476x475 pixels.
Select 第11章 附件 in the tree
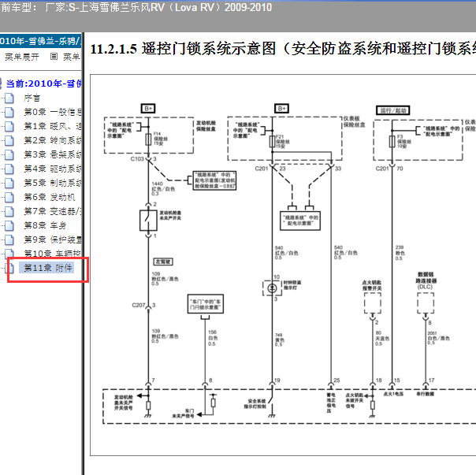(46, 268)
